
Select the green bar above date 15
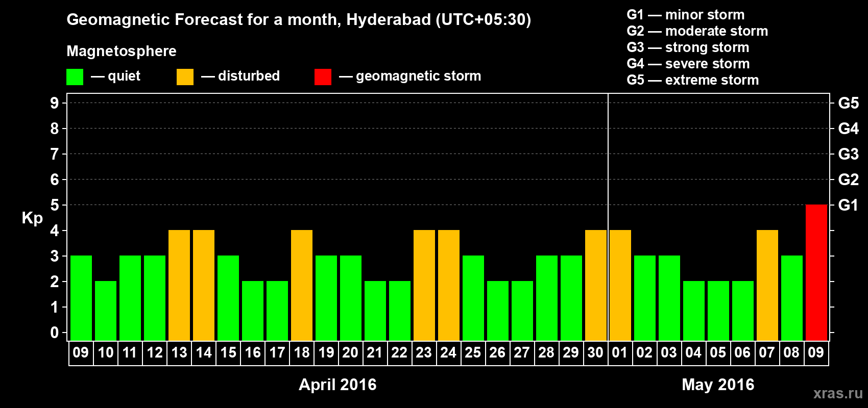(x=228, y=298)
